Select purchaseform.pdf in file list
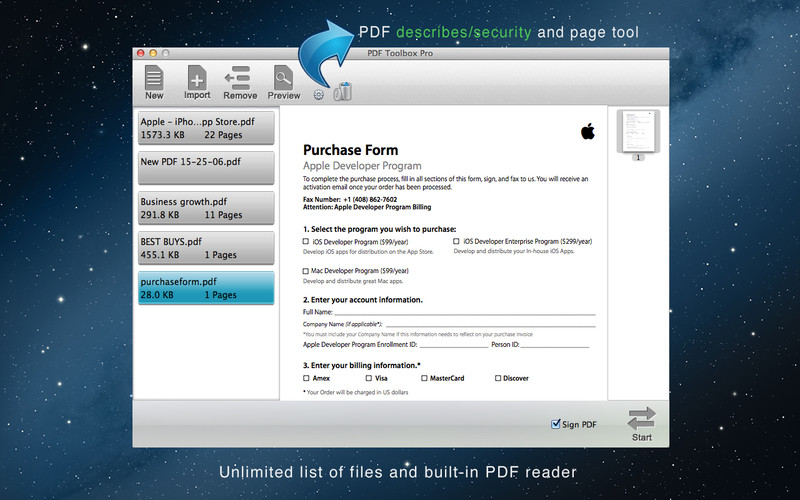Viewport: 800px width, 500px height. tap(206, 288)
